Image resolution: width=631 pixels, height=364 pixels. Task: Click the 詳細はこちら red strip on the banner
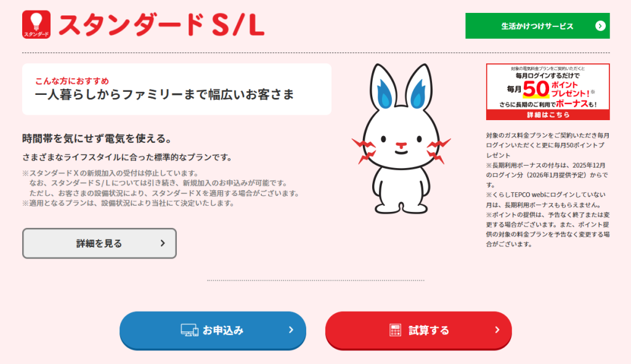[548, 115]
